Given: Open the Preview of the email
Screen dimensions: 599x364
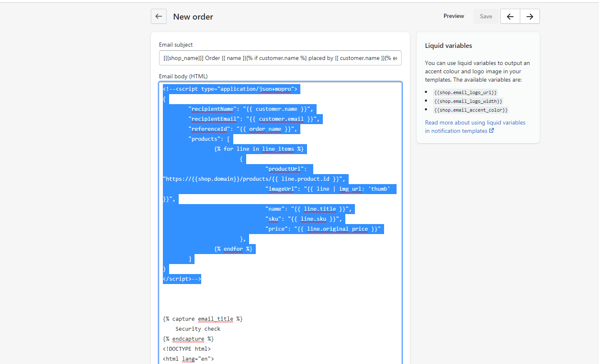Looking at the screenshot, I should pyautogui.click(x=454, y=16).
